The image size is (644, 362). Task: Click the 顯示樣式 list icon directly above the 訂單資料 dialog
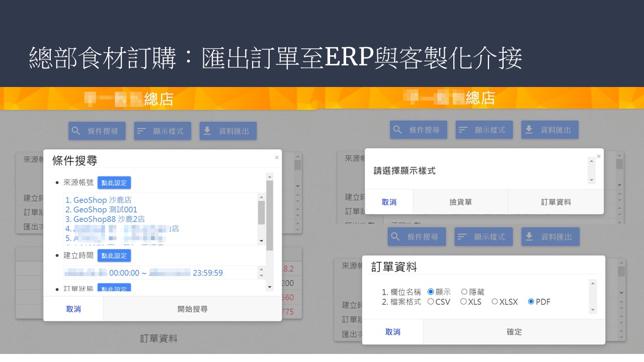click(x=462, y=237)
